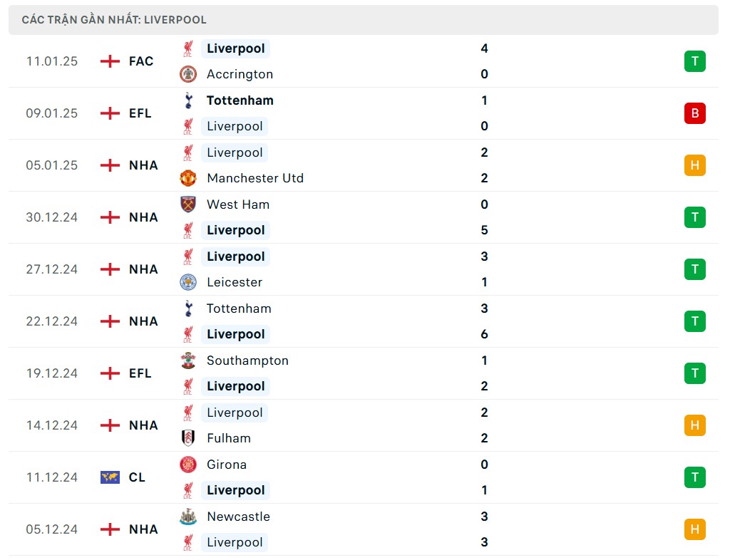Click the Girona club crest icon
Image resolution: width=730 pixels, height=560 pixels.
click(x=188, y=465)
